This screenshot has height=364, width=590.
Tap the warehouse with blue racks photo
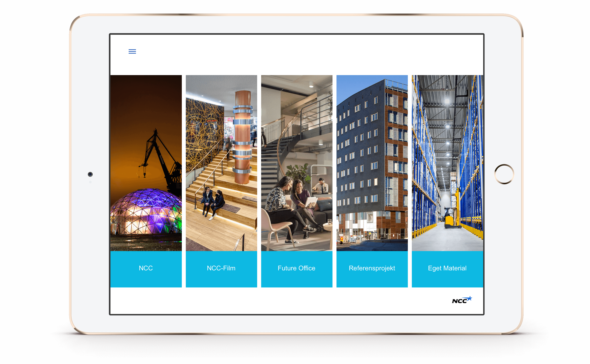coord(447,163)
